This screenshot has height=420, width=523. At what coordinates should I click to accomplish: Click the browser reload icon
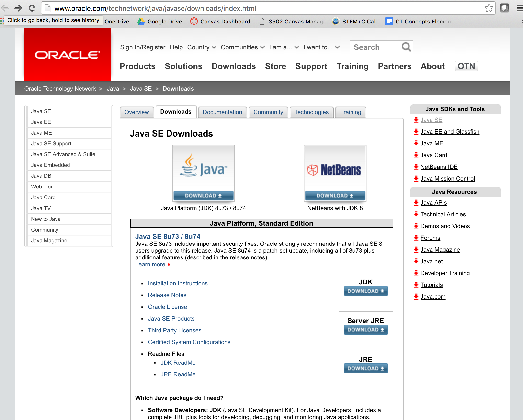coord(32,8)
